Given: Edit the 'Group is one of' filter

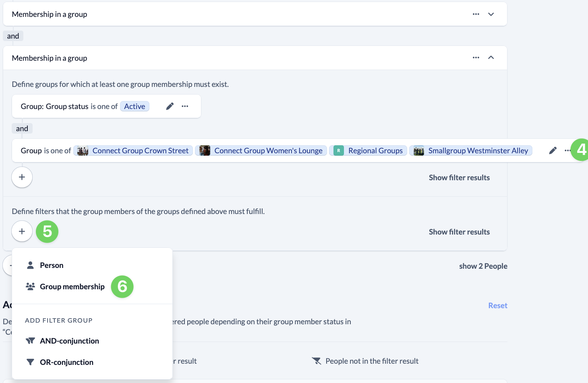Looking at the screenshot, I should tap(553, 150).
